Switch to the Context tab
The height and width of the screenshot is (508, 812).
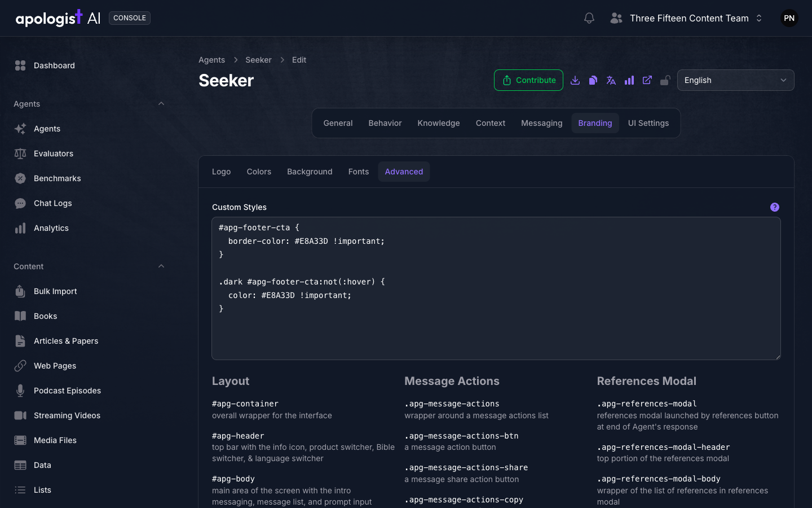click(x=491, y=123)
